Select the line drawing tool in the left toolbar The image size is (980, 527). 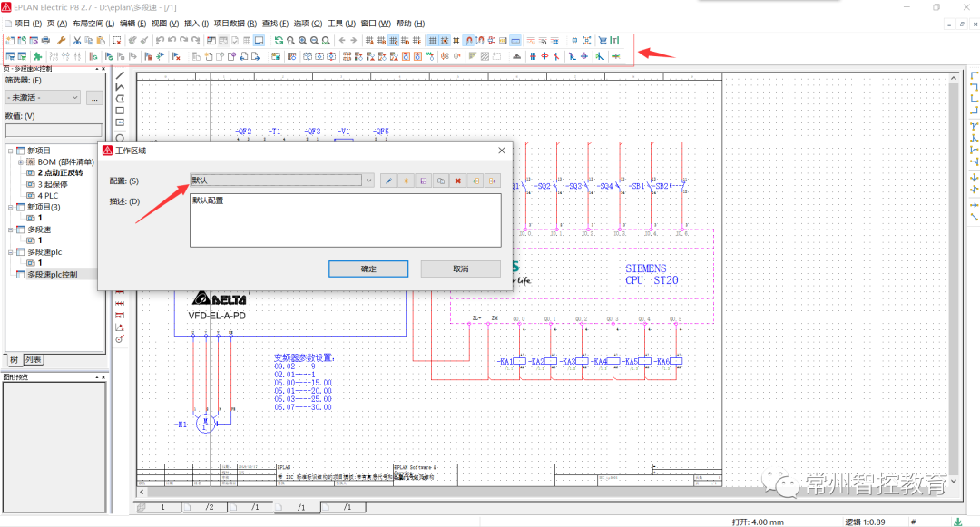[x=120, y=75]
